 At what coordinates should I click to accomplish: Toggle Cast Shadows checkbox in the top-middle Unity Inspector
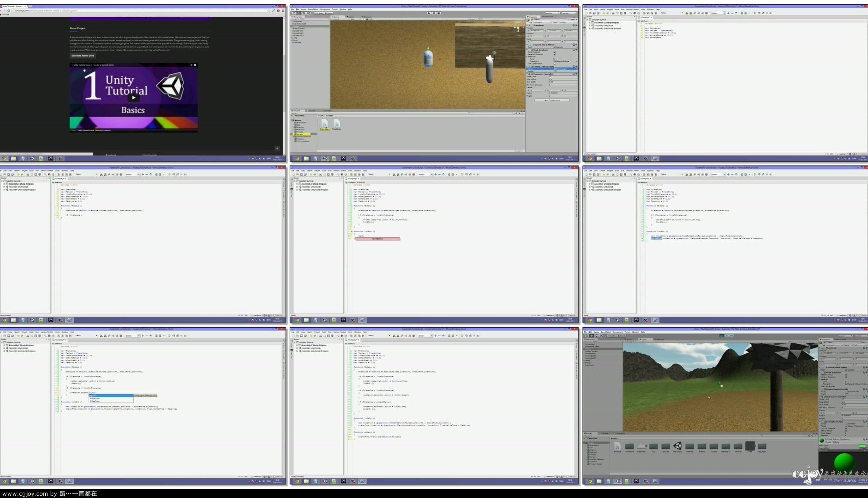[x=555, y=52]
